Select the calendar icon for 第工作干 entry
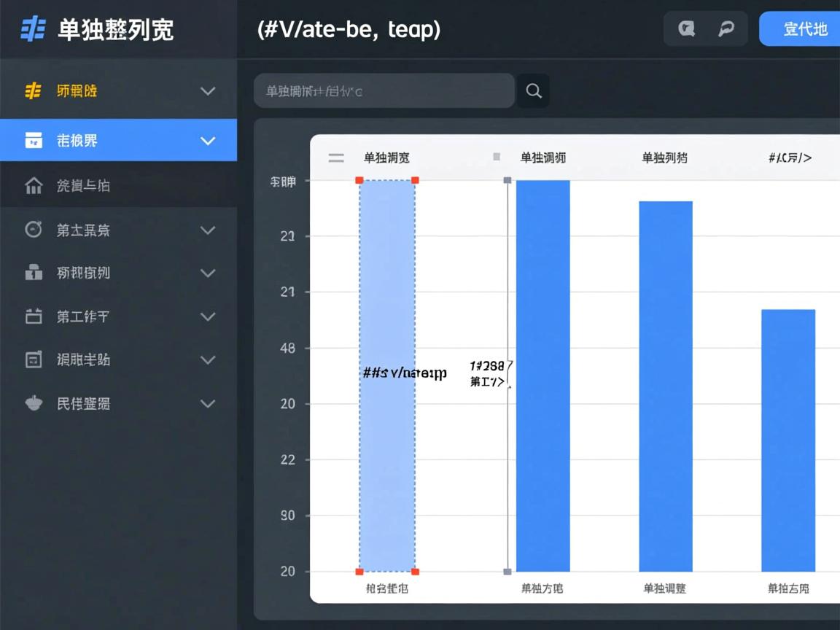 [34, 316]
